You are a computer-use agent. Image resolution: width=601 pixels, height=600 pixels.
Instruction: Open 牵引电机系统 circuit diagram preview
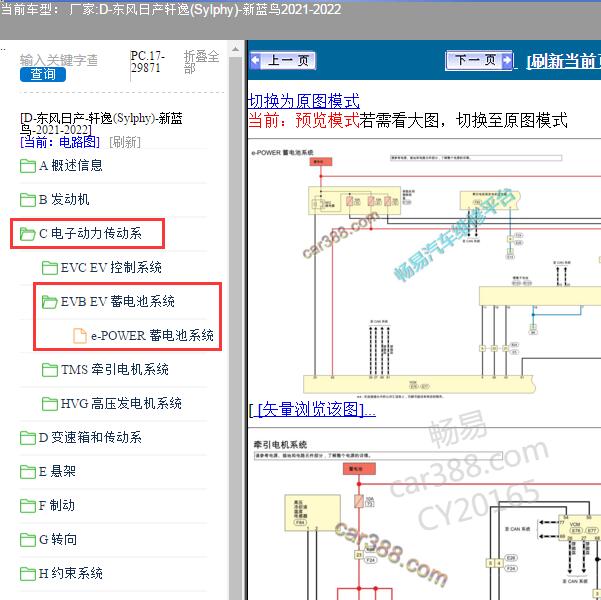[425, 519]
